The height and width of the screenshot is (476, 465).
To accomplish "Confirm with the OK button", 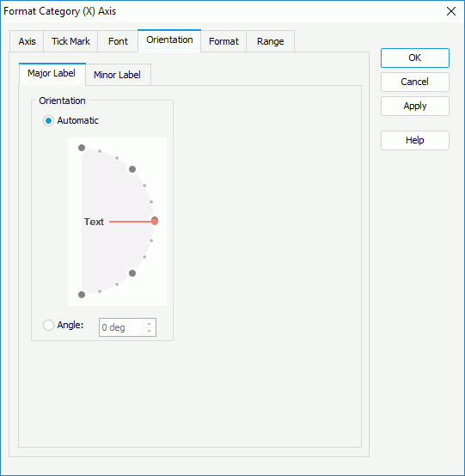I will pos(415,58).
